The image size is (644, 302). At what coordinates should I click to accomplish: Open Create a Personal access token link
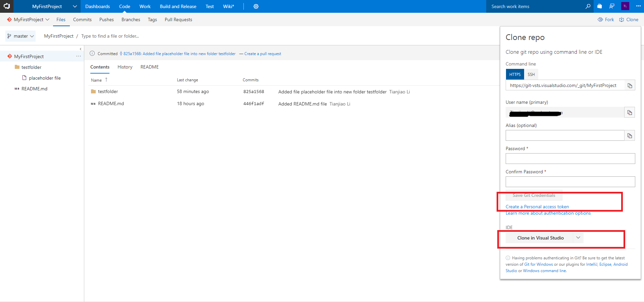537,207
